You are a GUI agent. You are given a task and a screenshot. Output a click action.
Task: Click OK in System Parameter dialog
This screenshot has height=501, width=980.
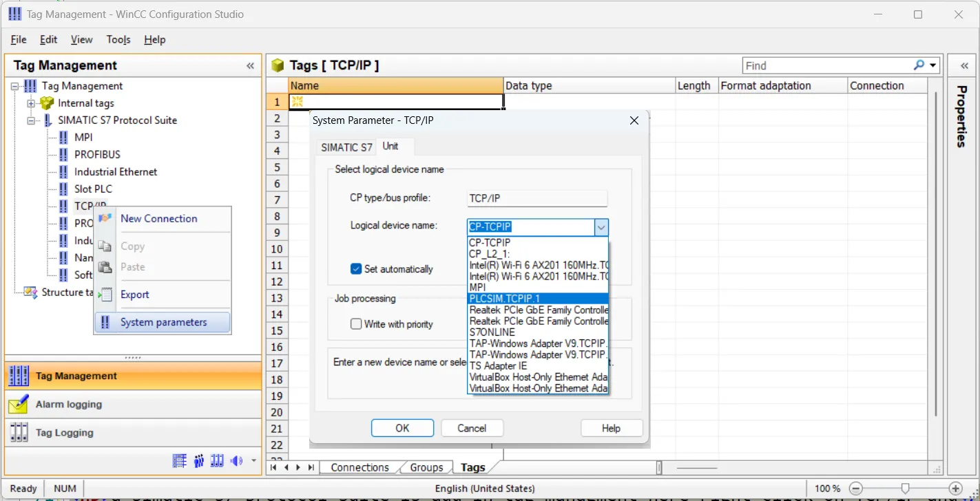pos(402,428)
